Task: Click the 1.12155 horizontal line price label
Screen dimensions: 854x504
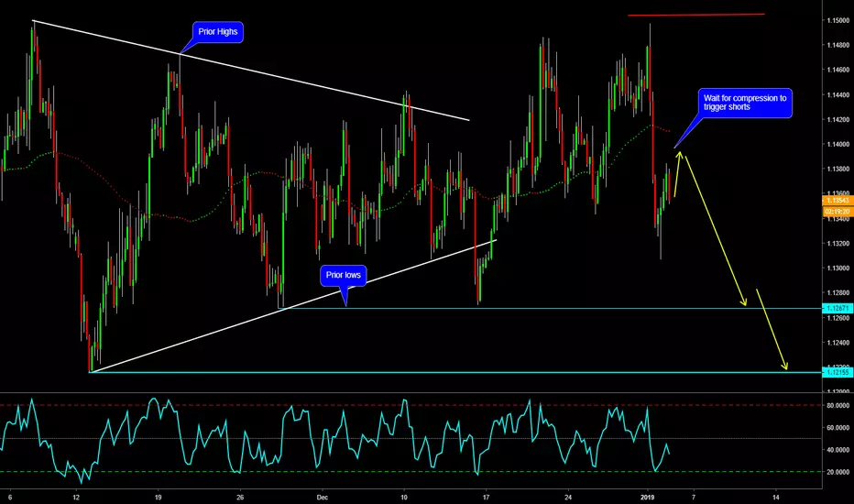Action: pos(838,372)
